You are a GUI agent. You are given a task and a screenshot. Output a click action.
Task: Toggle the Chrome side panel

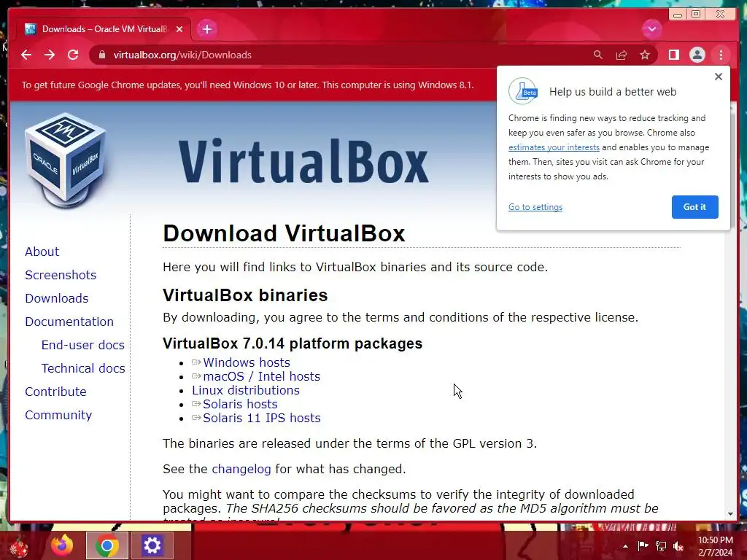click(673, 55)
